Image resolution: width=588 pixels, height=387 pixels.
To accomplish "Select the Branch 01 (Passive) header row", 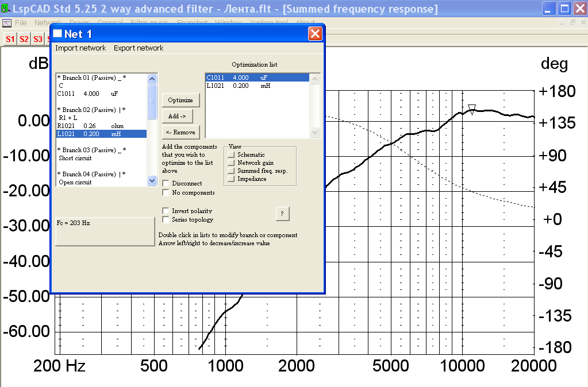I will point(101,78).
